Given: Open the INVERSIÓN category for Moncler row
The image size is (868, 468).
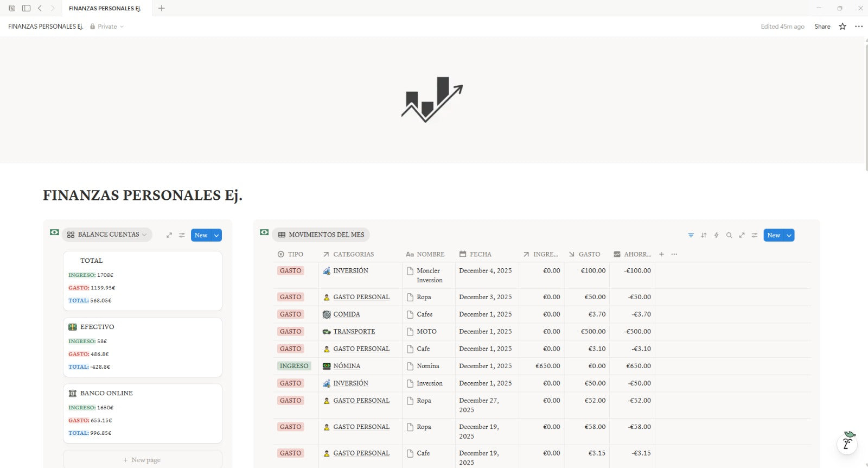Looking at the screenshot, I should [x=350, y=270].
